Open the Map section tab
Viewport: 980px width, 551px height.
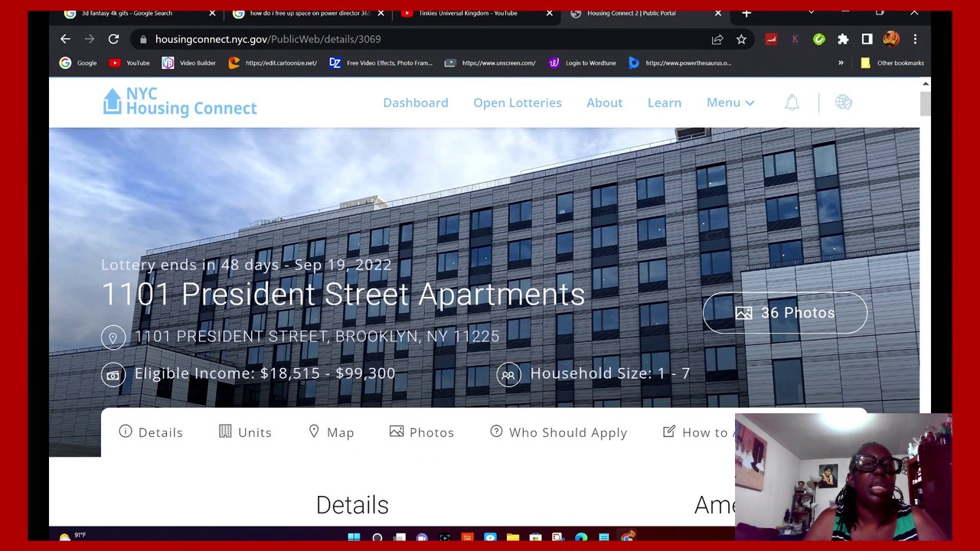[331, 432]
